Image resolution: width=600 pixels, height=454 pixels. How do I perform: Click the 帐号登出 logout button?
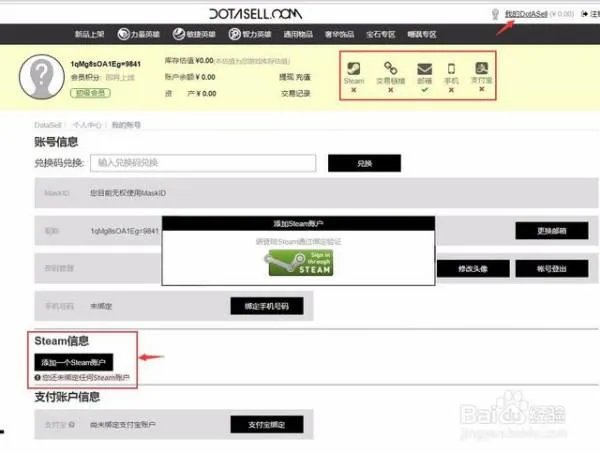552,268
